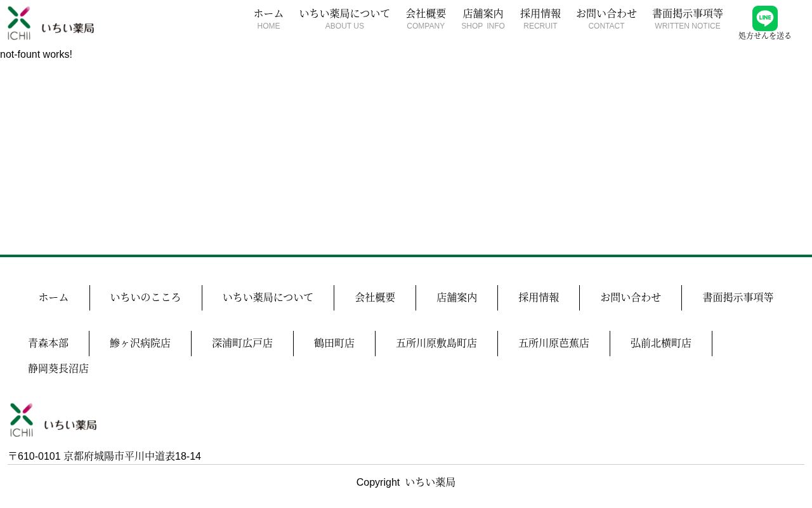Open the ホーム HOME header menu item
The image size is (812, 508).
pos(268,19)
